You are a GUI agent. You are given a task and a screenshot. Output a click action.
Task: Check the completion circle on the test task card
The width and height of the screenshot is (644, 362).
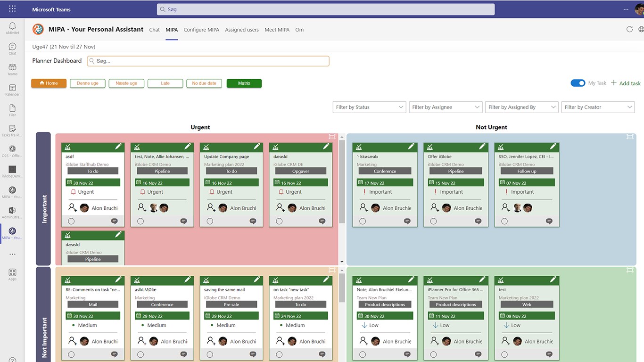pos(504,354)
